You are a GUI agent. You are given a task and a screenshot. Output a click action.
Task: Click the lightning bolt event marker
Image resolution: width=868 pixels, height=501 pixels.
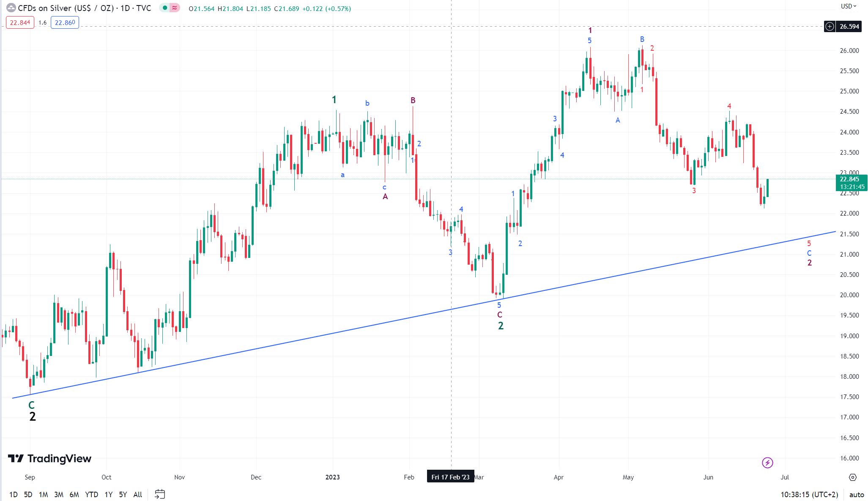pyautogui.click(x=767, y=463)
